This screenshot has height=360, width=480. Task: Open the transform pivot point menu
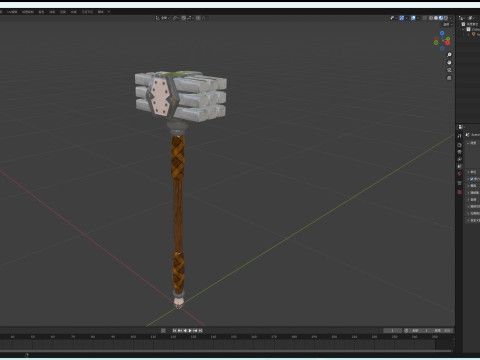176,18
